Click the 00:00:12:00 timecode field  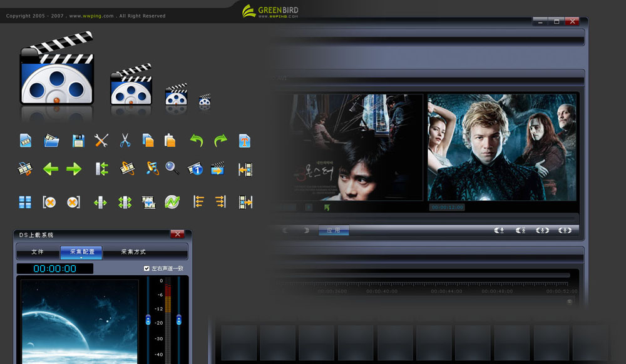447,207
